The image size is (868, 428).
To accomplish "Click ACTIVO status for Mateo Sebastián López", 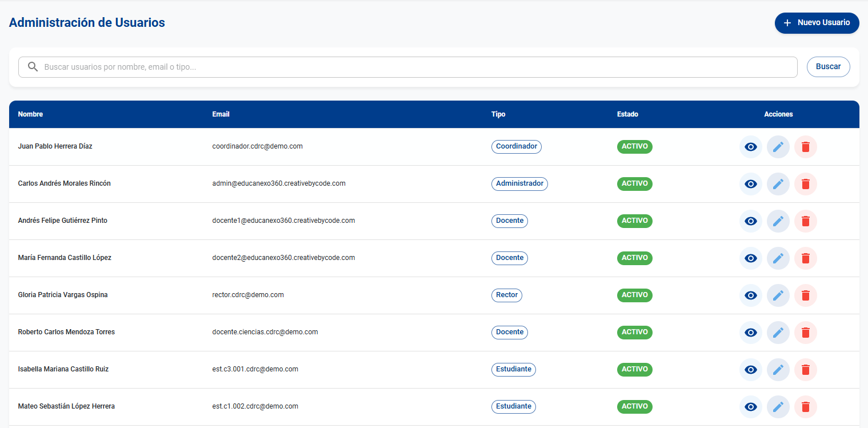I will [635, 406].
